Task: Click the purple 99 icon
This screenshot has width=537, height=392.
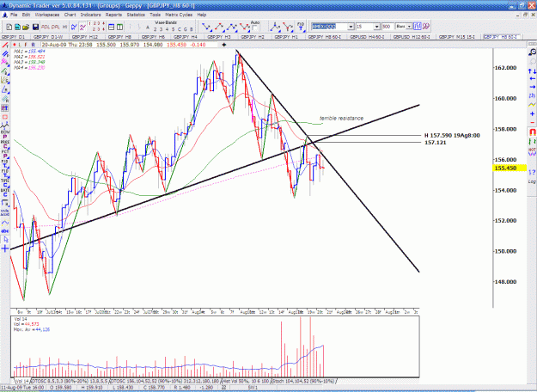Action: (425, 27)
